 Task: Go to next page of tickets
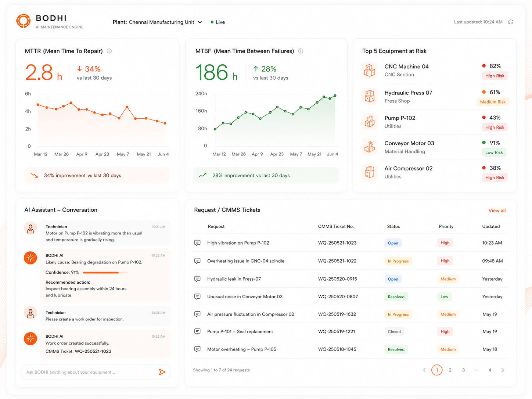click(503, 370)
